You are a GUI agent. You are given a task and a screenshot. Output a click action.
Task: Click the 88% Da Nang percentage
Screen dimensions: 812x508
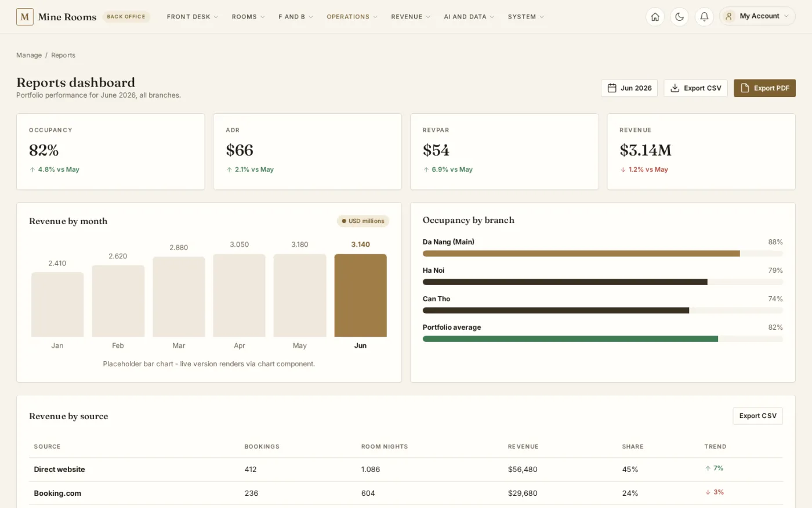(x=775, y=242)
